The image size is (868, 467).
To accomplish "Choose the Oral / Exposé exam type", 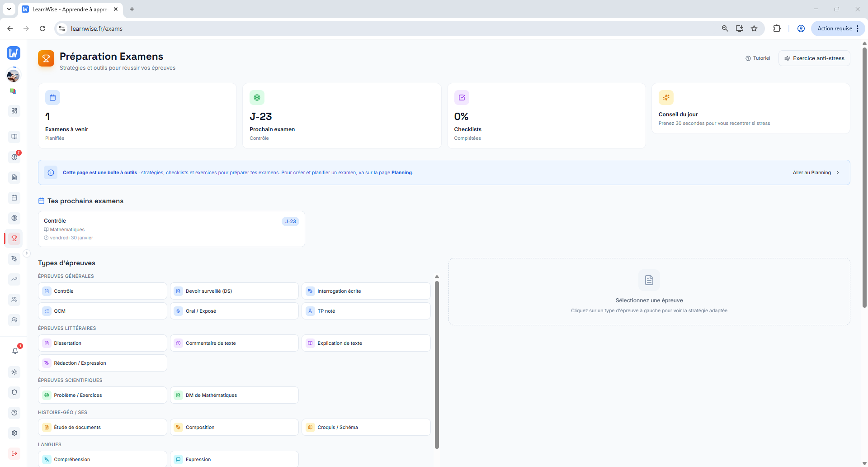I will click(234, 311).
